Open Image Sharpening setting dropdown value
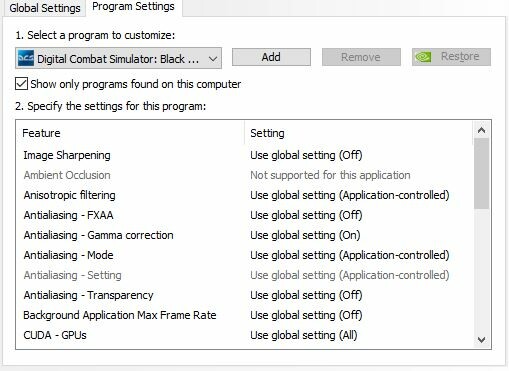The image size is (509, 371). click(x=306, y=155)
